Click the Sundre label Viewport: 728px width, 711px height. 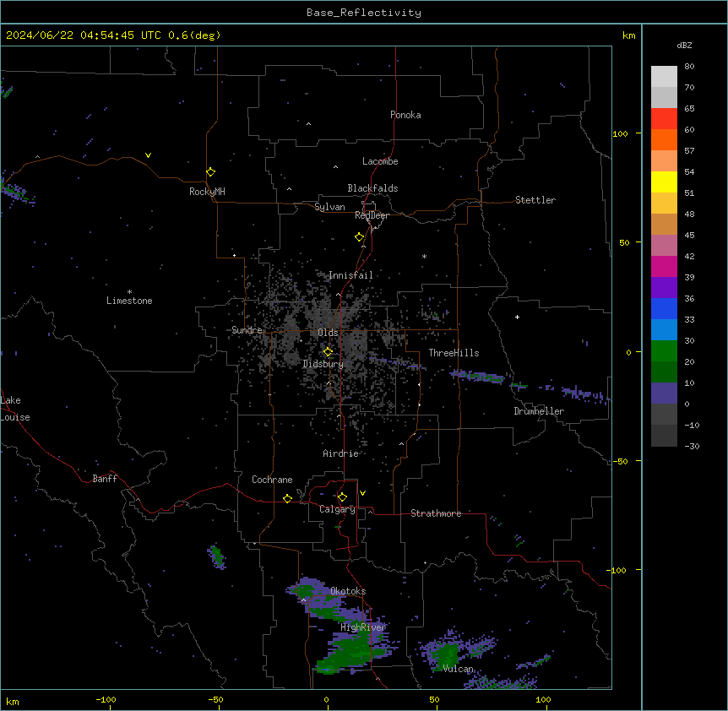(247, 330)
